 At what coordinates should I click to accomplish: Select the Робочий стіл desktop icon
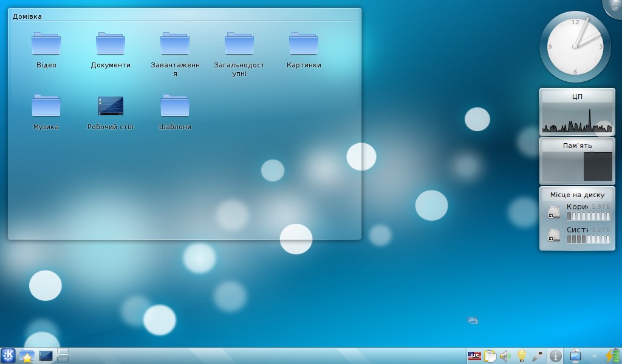(x=111, y=106)
